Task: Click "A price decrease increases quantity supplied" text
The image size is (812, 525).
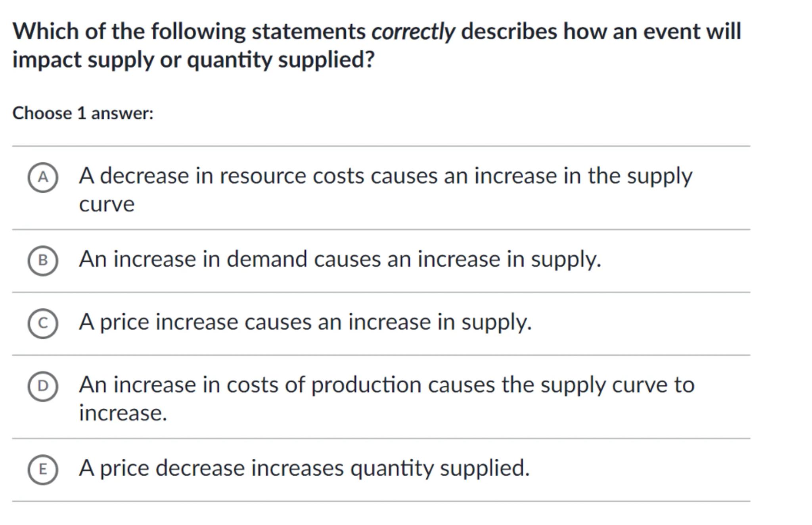Action: 304,468
